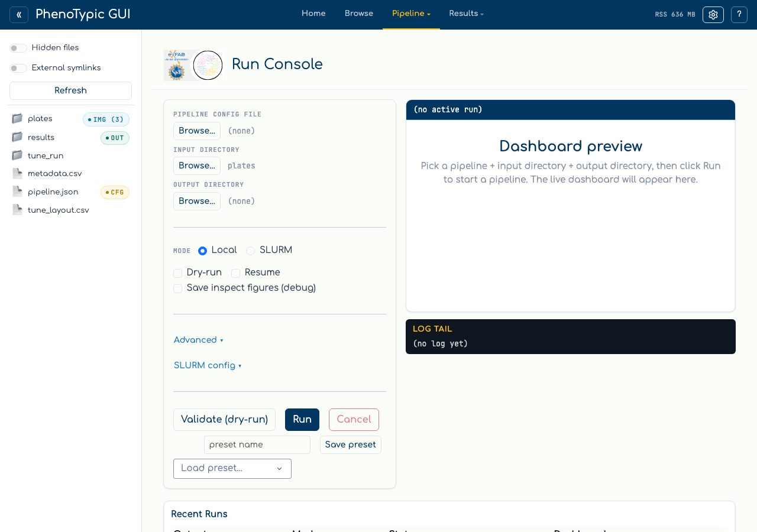Screen dimensions: 757x532
Task: Click the eXFAB NSF logo image
Action: pos(177,65)
